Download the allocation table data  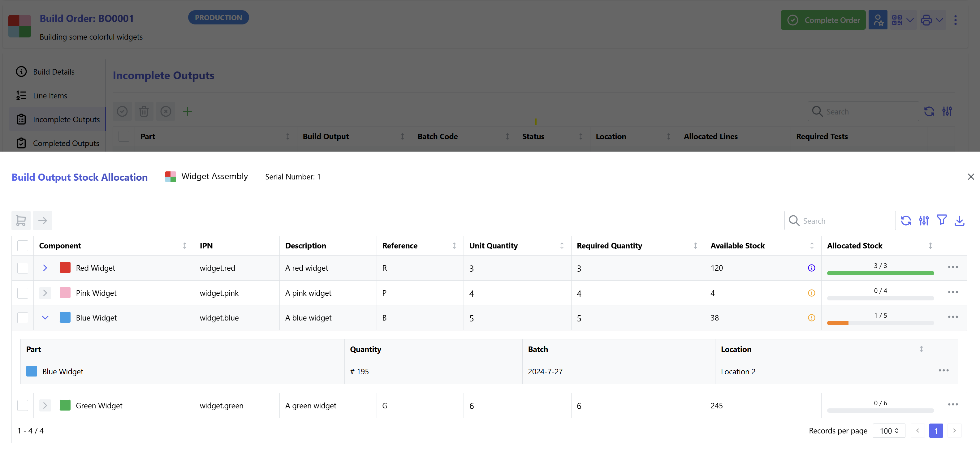click(960, 220)
